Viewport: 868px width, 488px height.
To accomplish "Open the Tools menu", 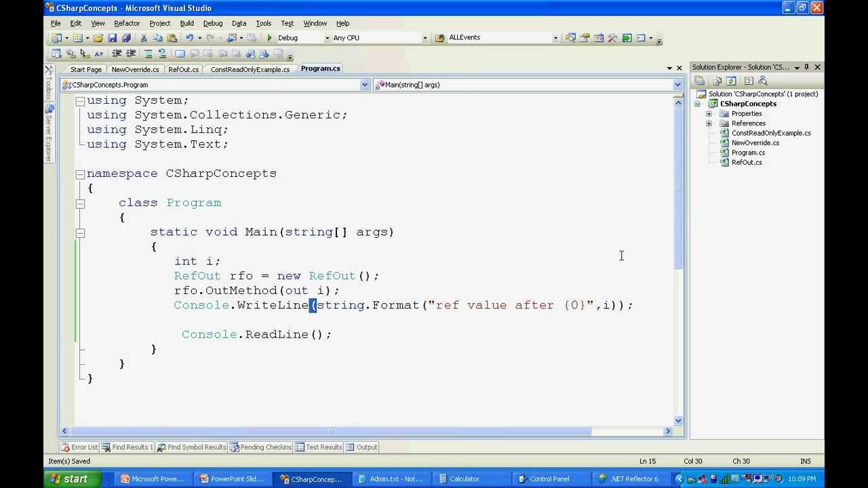I will point(263,23).
